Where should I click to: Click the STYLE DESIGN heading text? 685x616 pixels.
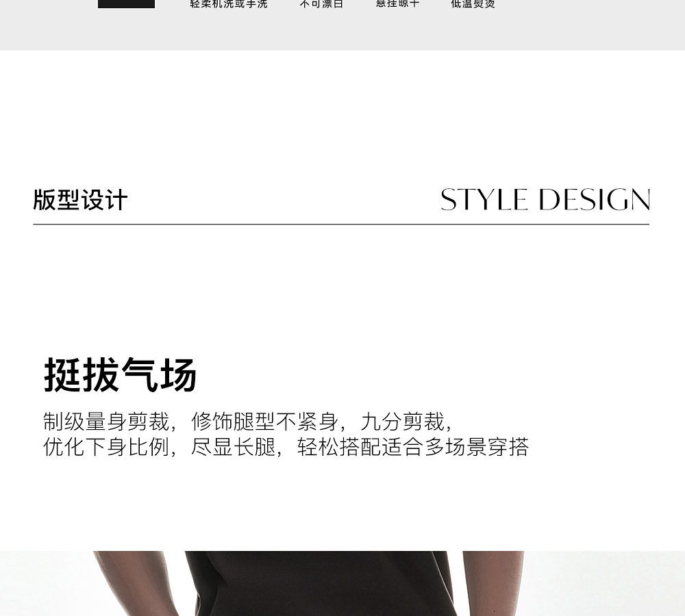point(545,200)
